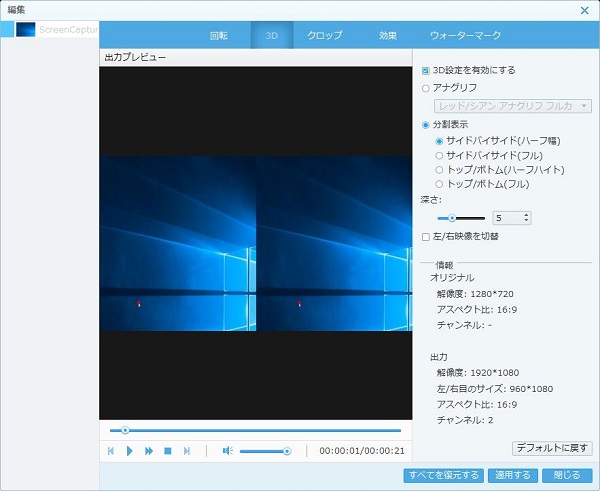600x491 pixels.
Task: Choose サイドバイサイド(ハーフ幅) option
Action: tap(439, 141)
